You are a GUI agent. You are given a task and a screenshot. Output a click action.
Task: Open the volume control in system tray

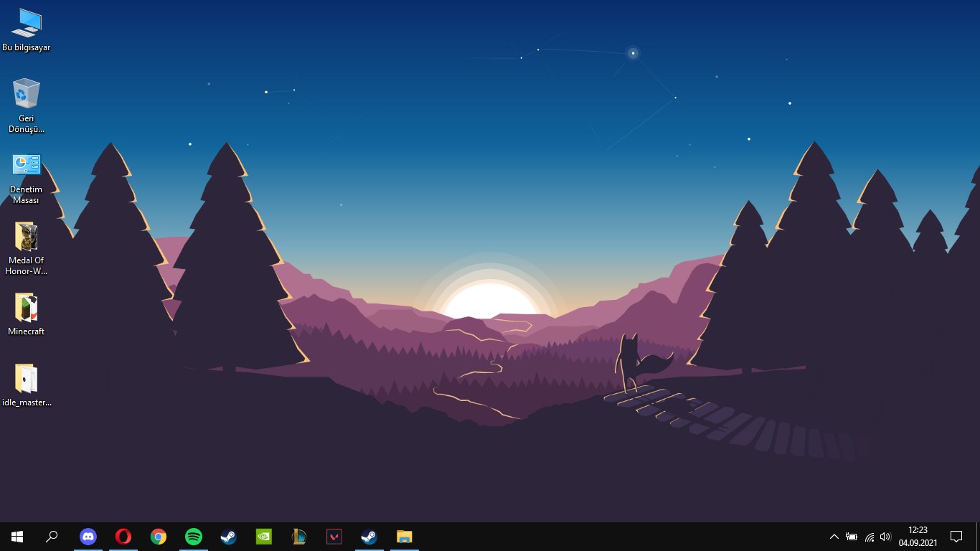(x=885, y=537)
